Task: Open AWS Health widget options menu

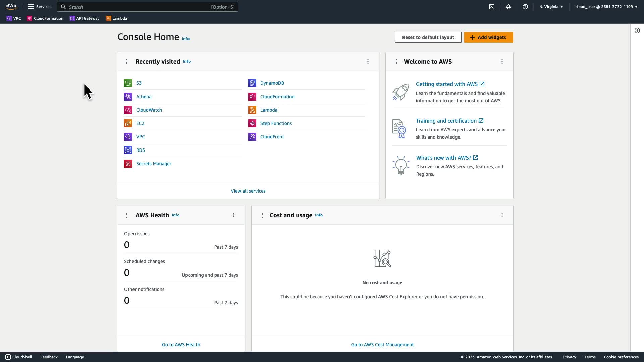Action: 234,215
